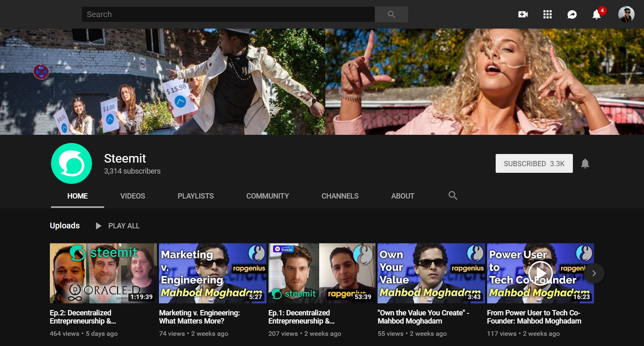The height and width of the screenshot is (346, 644).
Task: Open the notifications bell with 4 badge
Action: coord(597,14)
